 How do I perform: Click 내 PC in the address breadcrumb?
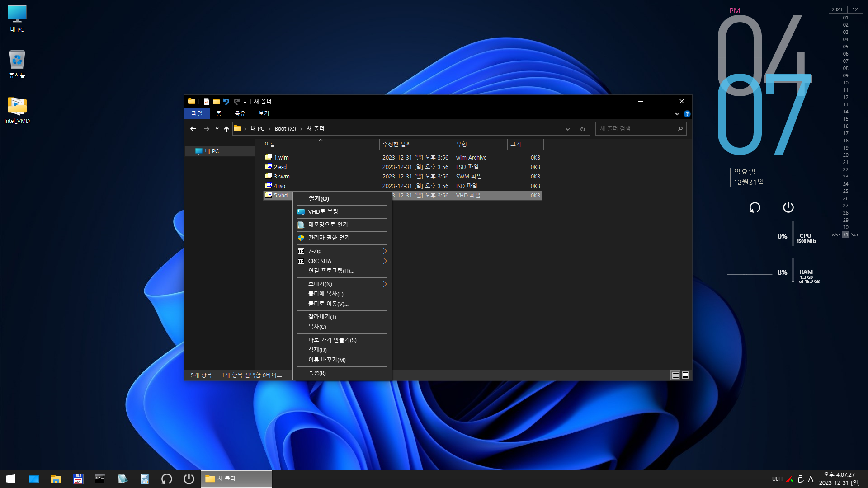point(257,129)
